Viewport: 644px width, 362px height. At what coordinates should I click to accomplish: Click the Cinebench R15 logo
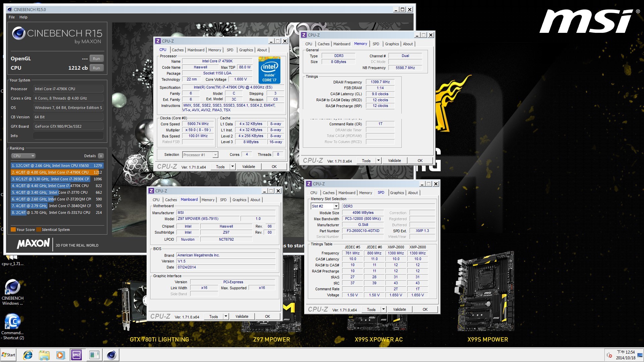[x=57, y=36]
